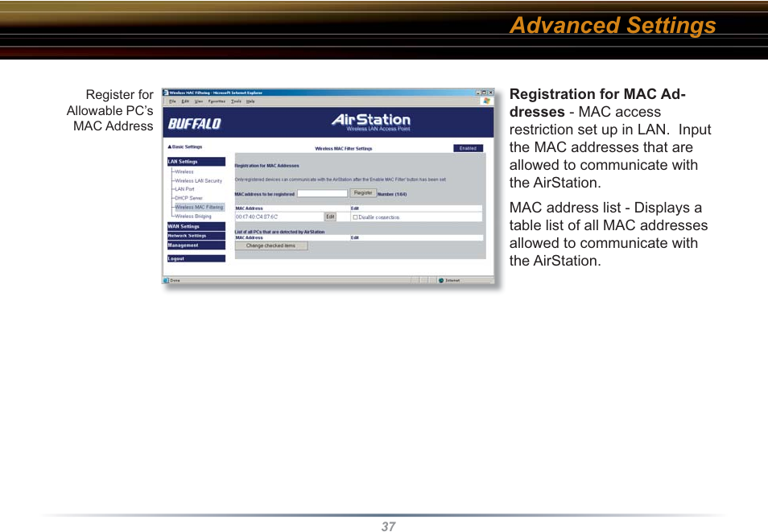The width and height of the screenshot is (768, 532).
Task: Click the Windows flag logo in the browser toolbar
Action: [x=486, y=101]
